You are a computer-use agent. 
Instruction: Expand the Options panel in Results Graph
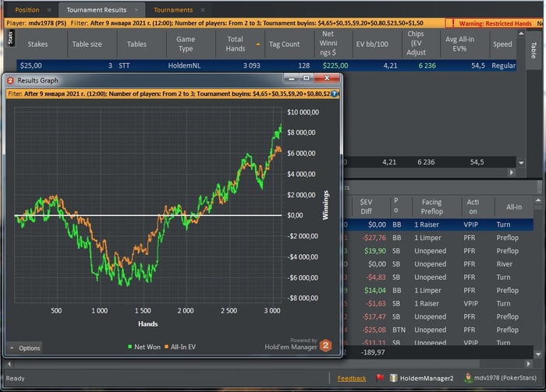25,348
